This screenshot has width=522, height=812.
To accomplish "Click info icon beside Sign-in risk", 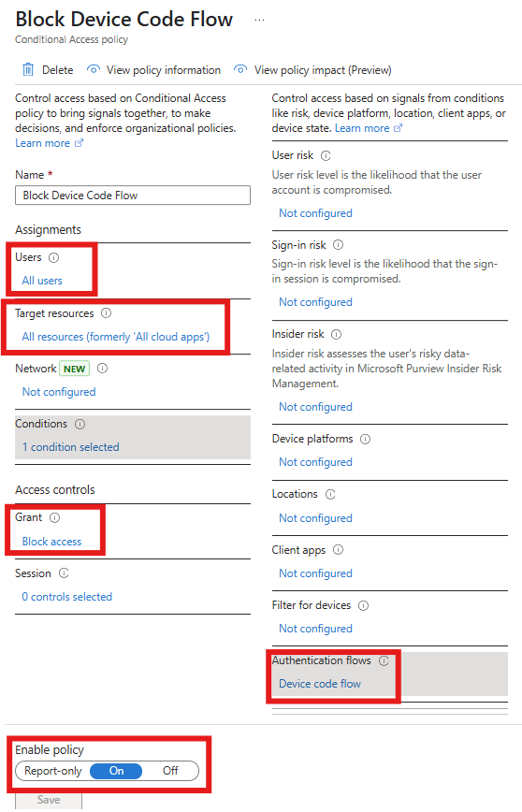I will coord(338,245).
